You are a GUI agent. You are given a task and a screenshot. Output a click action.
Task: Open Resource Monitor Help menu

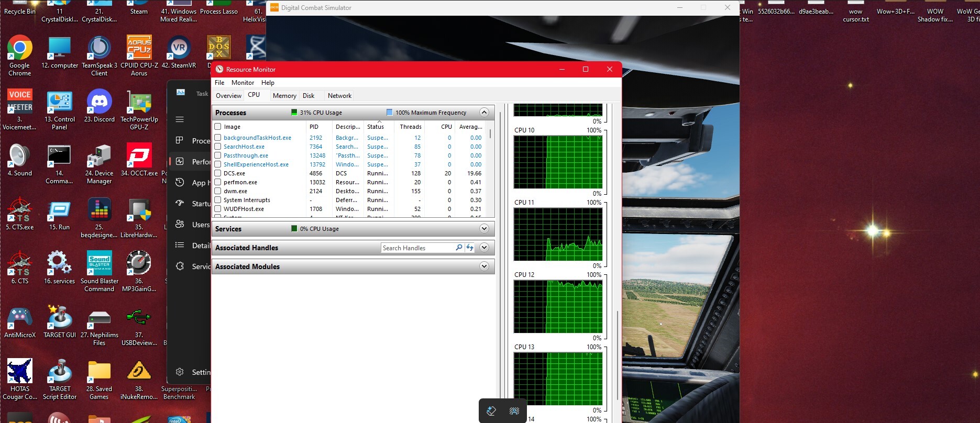[x=268, y=83]
